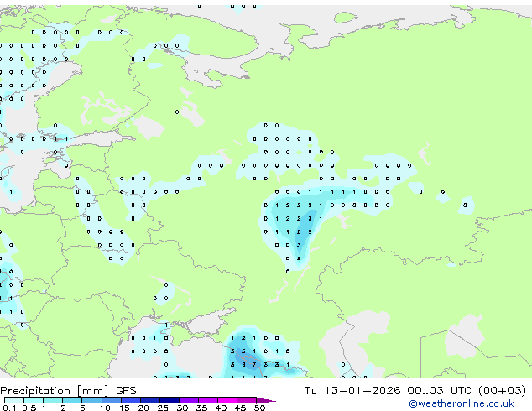Pick the 1–2 mm legend swatch
The height and width of the screenshot is (411, 532).
pyautogui.click(x=53, y=400)
